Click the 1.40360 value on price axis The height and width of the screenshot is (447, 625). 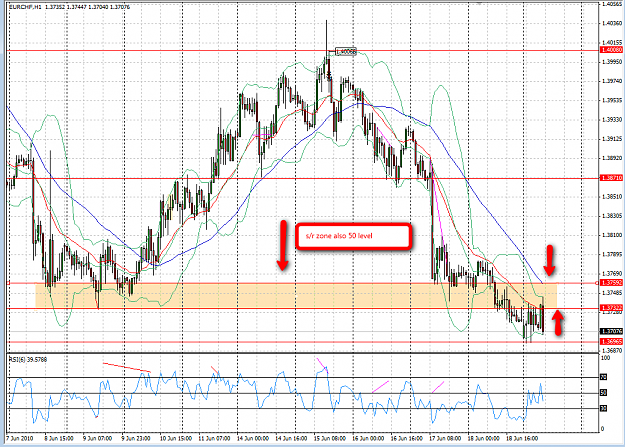(612, 23)
